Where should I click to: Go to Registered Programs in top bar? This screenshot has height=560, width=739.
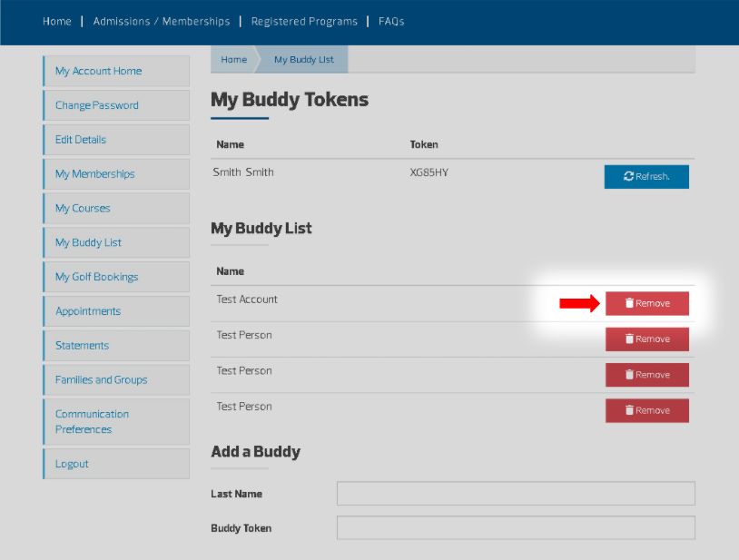pos(304,22)
